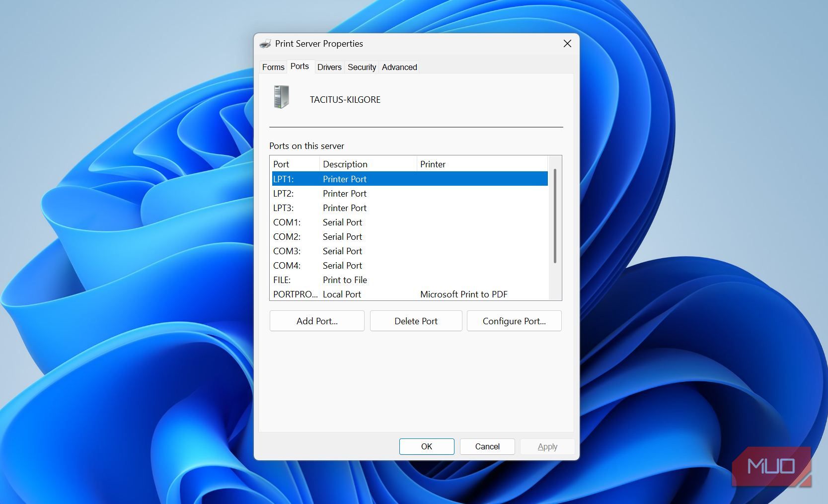Click the Apply button
Screen dimensions: 828x504
[x=547, y=446]
